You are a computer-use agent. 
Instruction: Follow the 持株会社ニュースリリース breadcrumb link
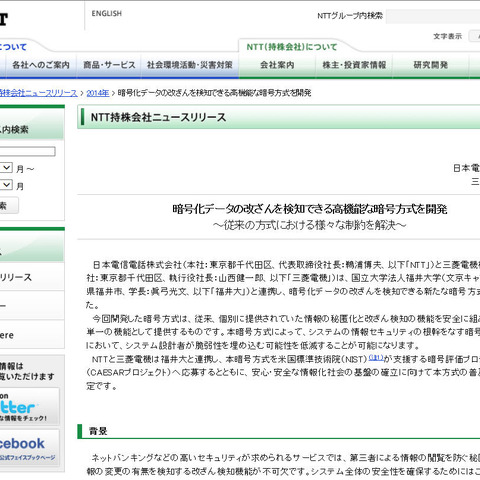pos(38,93)
